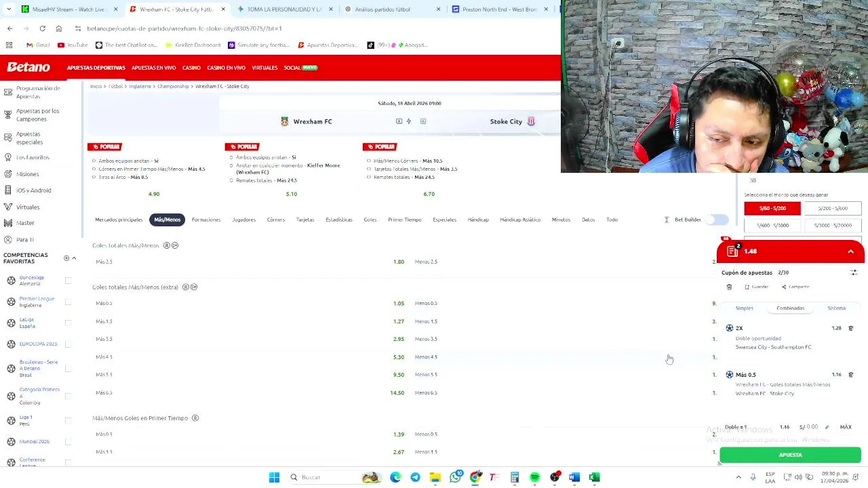868x488 pixels.
Task: Open the Championship breadcrumb link
Action: [x=173, y=86]
